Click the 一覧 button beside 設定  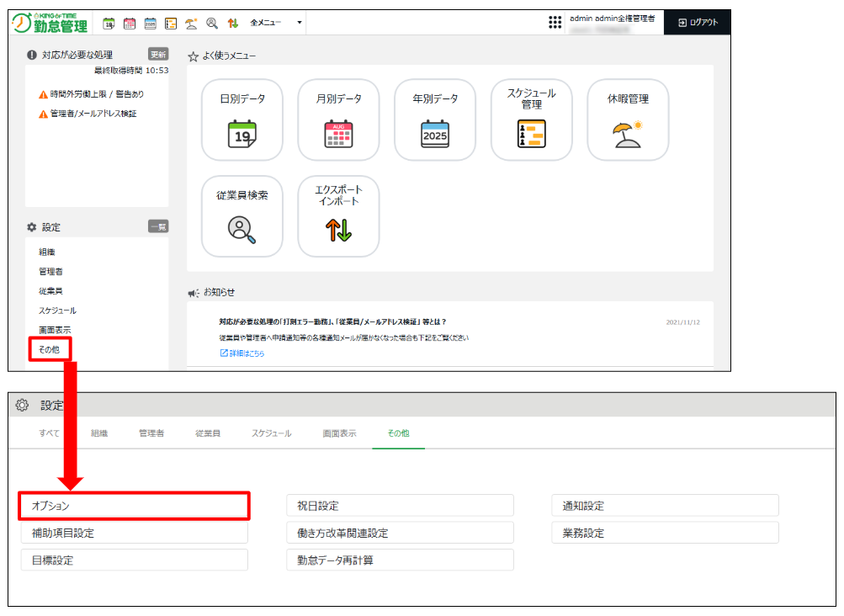pyautogui.click(x=158, y=226)
